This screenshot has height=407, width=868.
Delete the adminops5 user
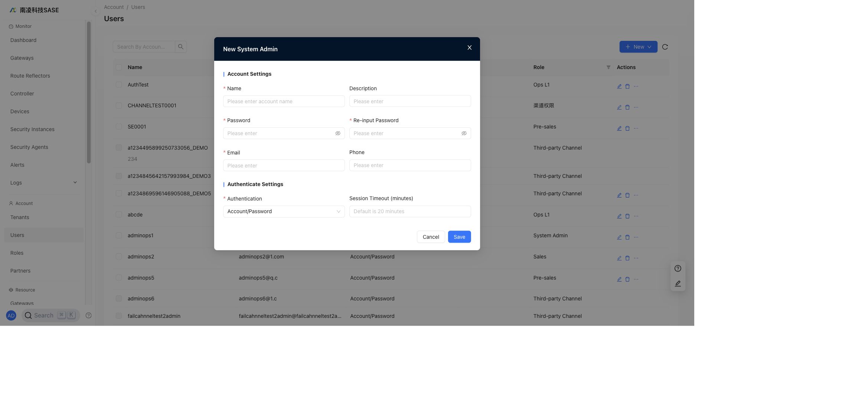pyautogui.click(x=627, y=279)
